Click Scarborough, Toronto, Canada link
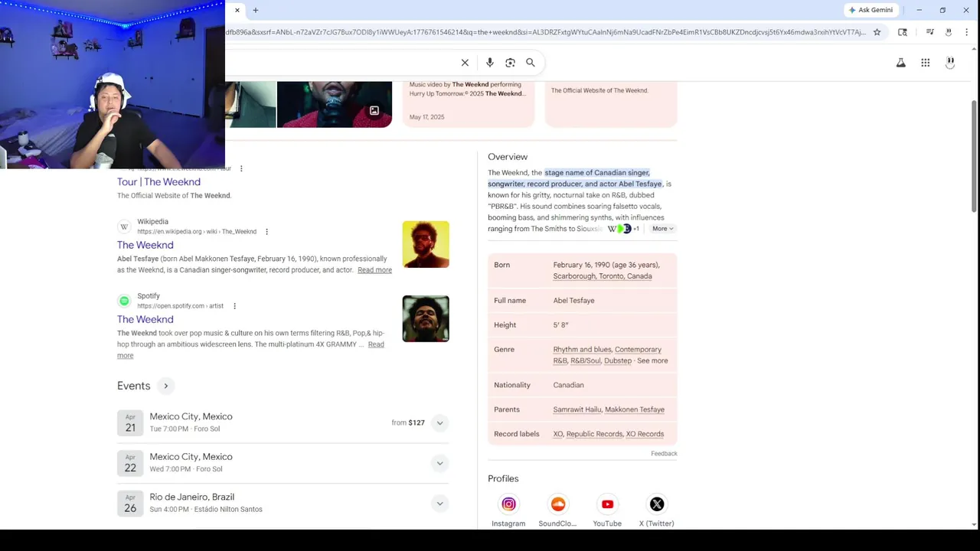Viewport: 980px width, 551px height. [603, 276]
